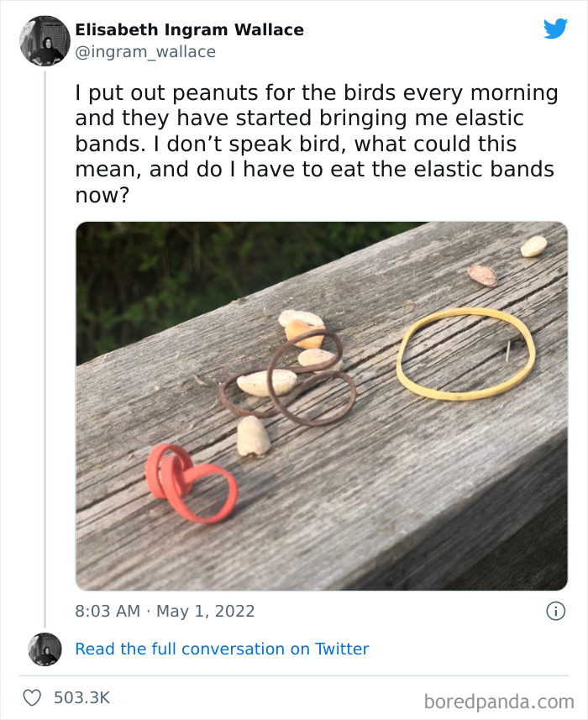Click the small avatar beside conversation link
The height and width of the screenshot is (720, 588).
pyautogui.click(x=45, y=649)
